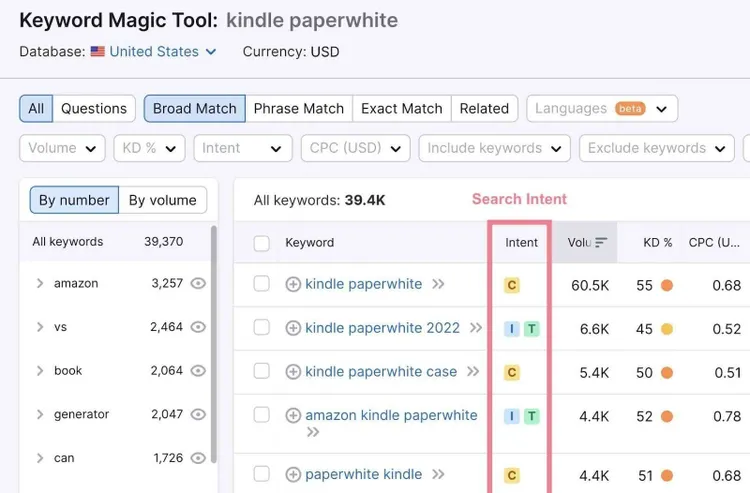Toggle eye visibility for 'generator' group

(198, 414)
